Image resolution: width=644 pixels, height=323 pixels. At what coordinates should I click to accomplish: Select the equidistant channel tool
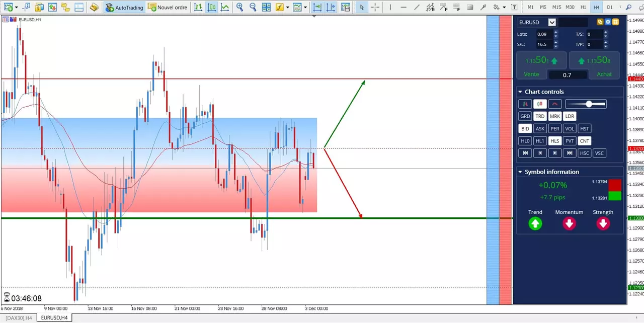tap(430, 7)
